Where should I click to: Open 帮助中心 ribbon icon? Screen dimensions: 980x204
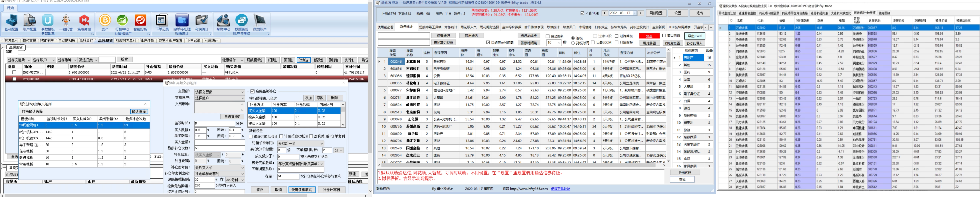pyautogui.click(x=223, y=23)
